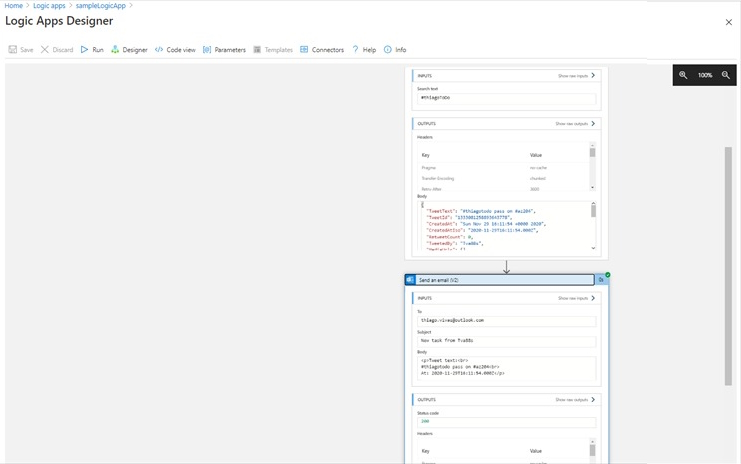This screenshot has width=741, height=464.
Task: Click the Subject field showing New task from
Action: pos(506,341)
